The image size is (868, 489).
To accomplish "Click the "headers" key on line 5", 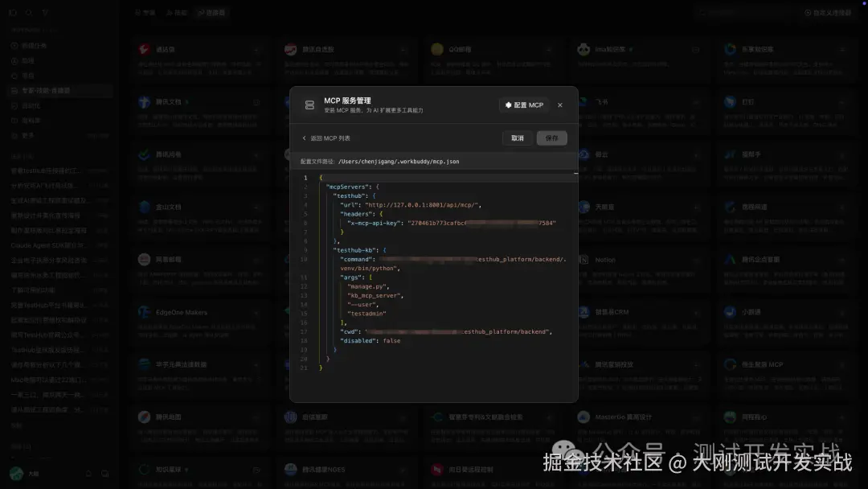I will (x=356, y=214).
